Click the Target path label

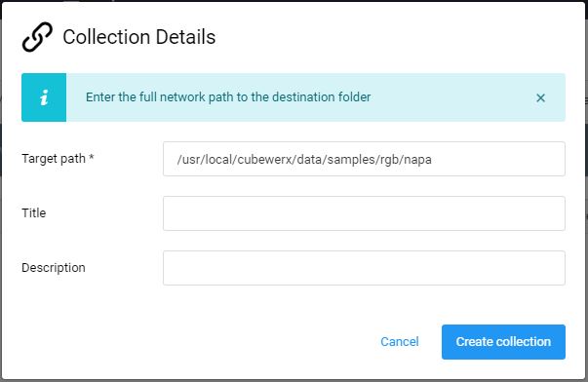coord(54,159)
